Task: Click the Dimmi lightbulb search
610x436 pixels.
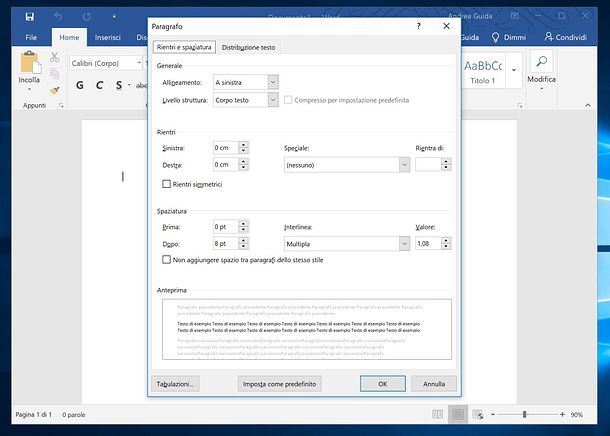Action: (x=509, y=37)
